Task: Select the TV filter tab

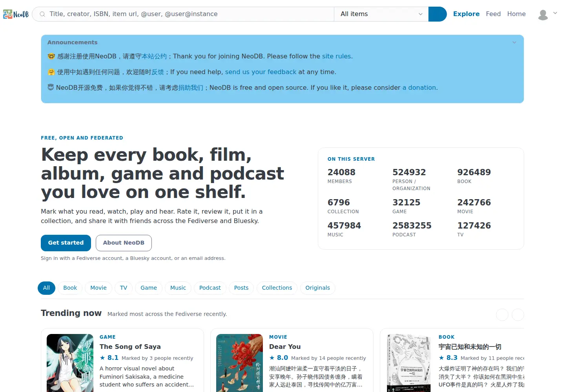Action: tap(124, 288)
